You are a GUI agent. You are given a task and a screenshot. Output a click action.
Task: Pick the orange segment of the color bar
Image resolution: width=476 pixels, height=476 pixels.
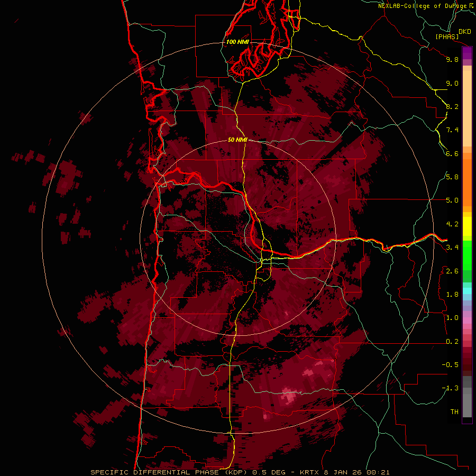coord(467,182)
